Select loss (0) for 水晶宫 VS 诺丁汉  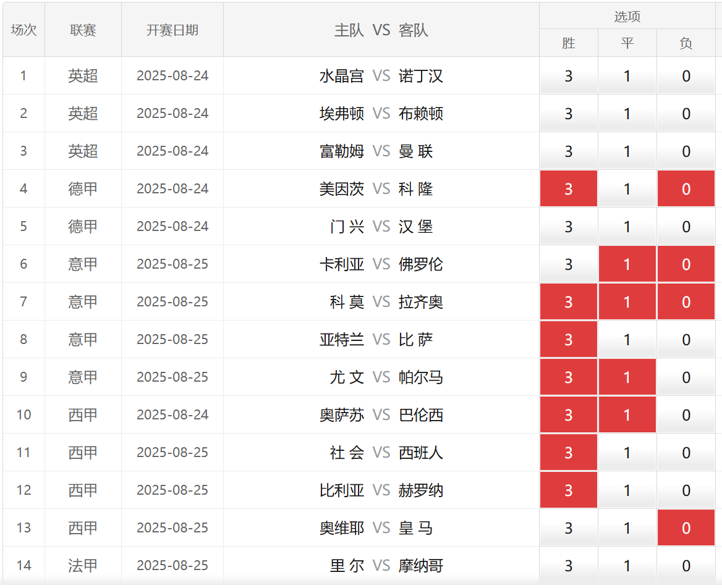[x=686, y=76]
